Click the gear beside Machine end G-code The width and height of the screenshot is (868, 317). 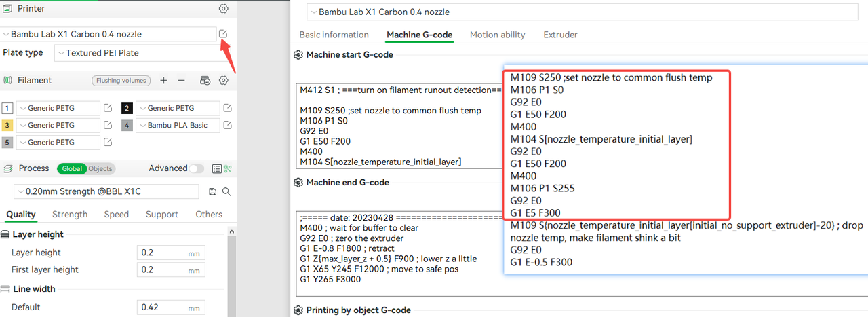(298, 183)
